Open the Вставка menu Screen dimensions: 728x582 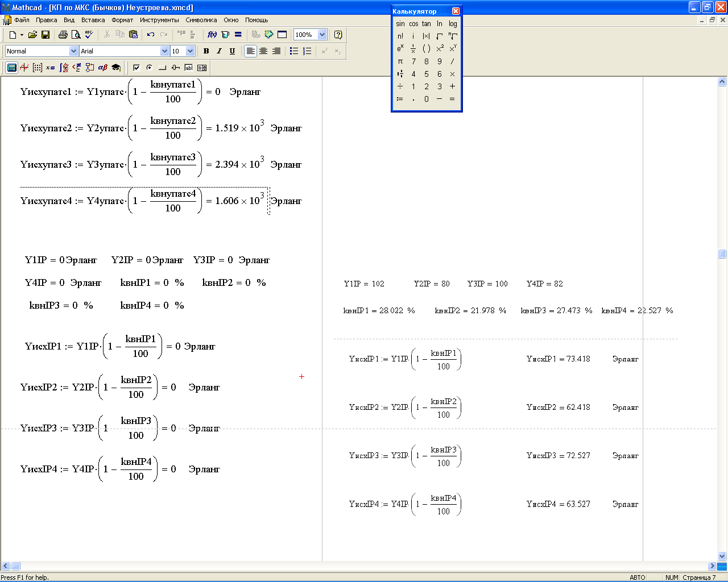coord(93,20)
